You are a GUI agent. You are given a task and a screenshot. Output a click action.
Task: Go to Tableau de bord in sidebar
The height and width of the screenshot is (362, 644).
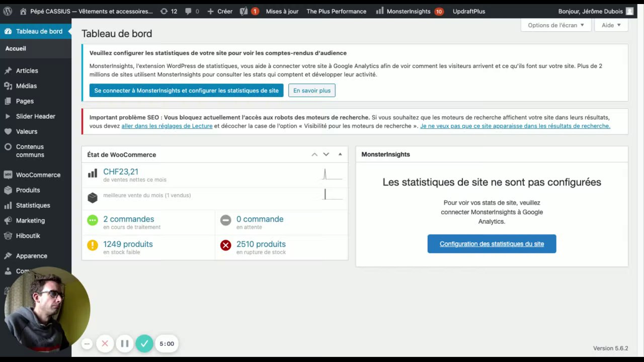pyautogui.click(x=36, y=31)
